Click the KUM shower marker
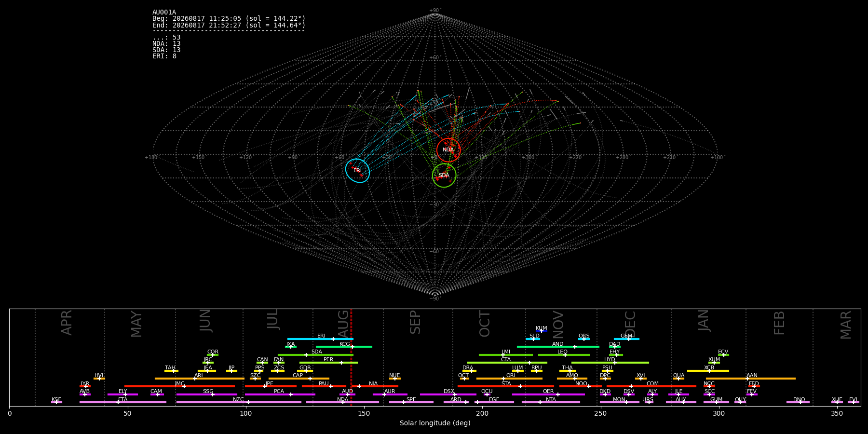 tap(542, 331)
